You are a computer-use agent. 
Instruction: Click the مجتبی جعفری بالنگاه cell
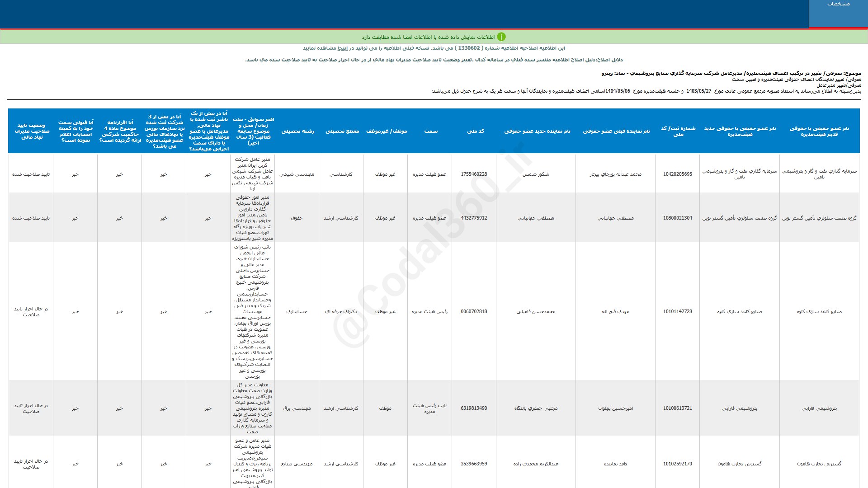coord(536,408)
